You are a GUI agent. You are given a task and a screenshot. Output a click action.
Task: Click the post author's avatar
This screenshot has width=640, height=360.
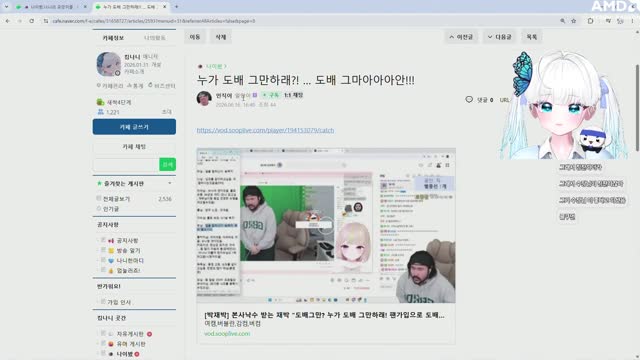pos(204,98)
